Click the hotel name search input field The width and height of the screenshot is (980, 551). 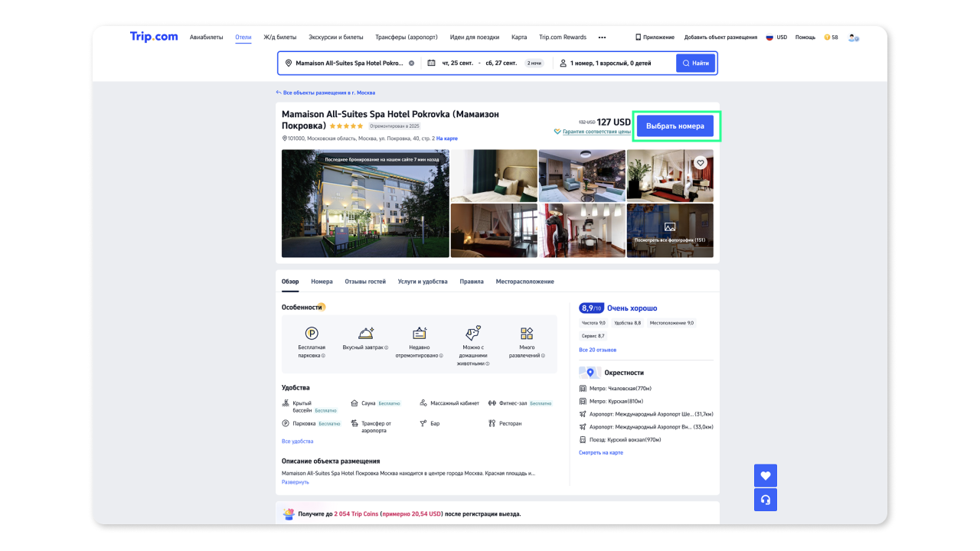pyautogui.click(x=349, y=64)
